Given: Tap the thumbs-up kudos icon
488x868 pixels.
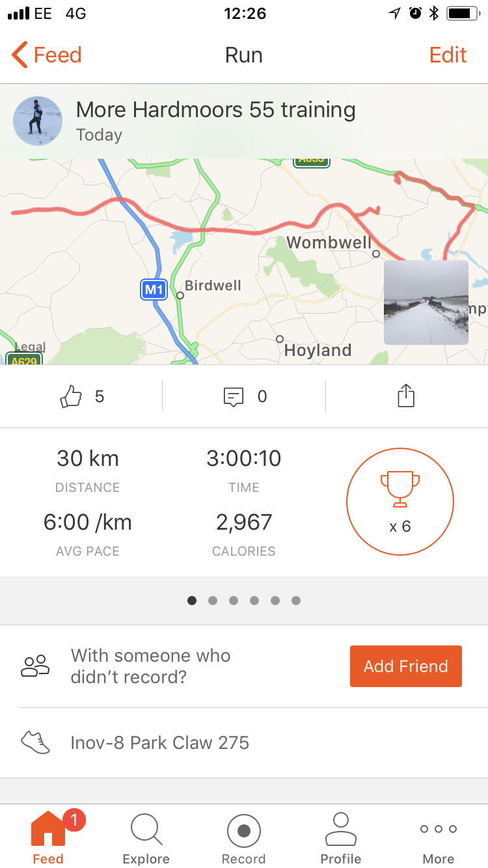Looking at the screenshot, I should [x=71, y=396].
